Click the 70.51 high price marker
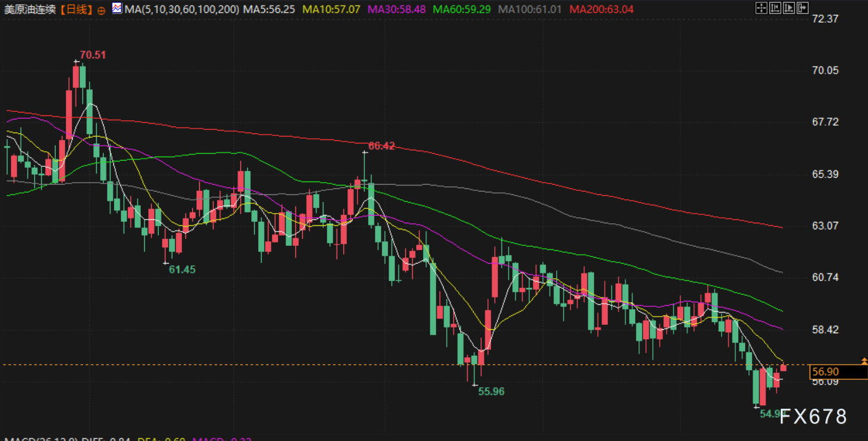868x441 pixels. click(93, 55)
